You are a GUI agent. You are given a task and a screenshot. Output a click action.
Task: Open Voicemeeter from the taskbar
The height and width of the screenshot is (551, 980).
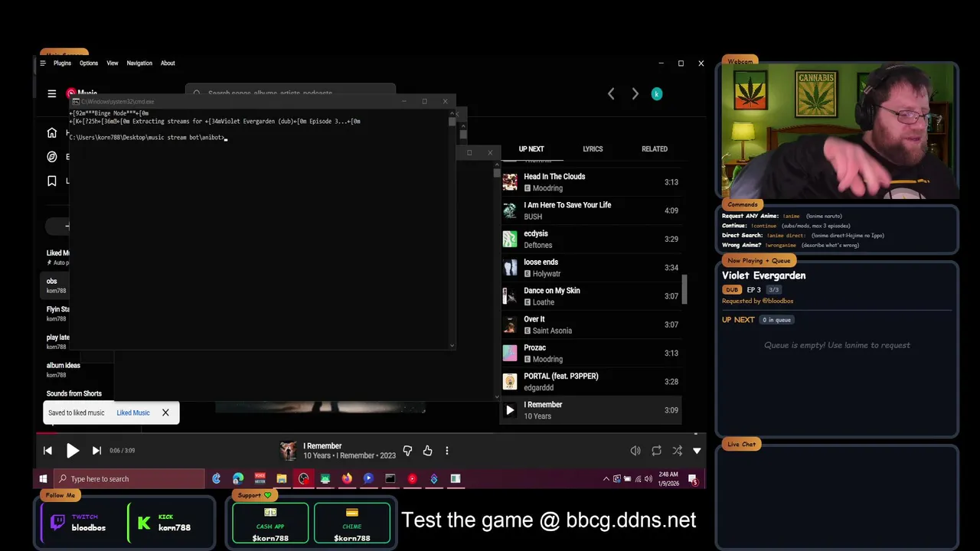(x=260, y=479)
